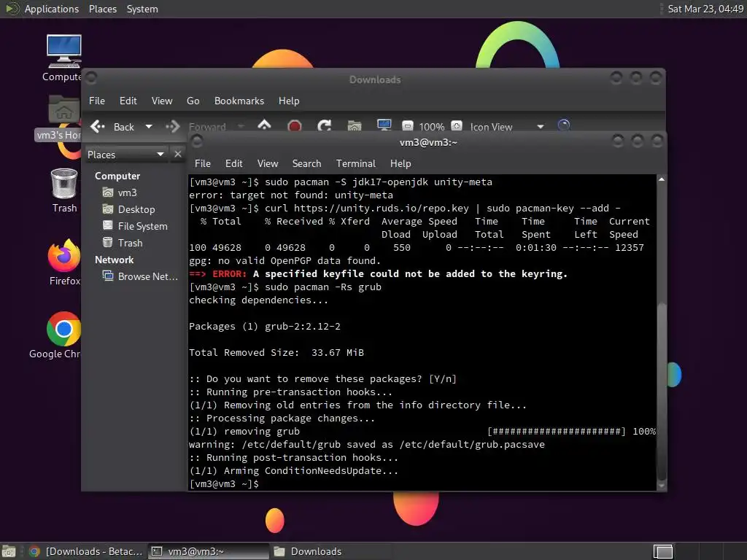Close the Places sidebar pane
Viewport: 747px width, 560px height.
tap(178, 155)
